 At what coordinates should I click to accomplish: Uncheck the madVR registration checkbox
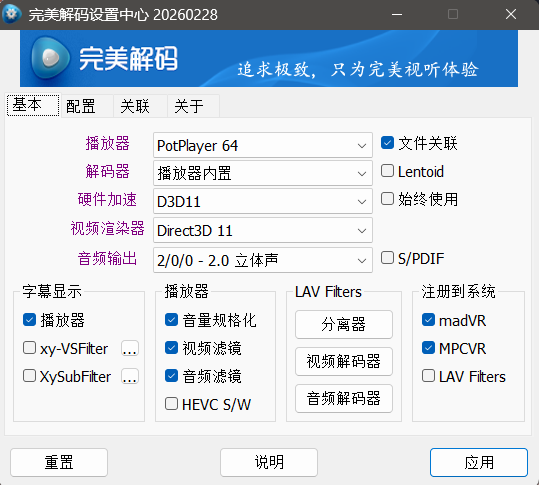(428, 320)
